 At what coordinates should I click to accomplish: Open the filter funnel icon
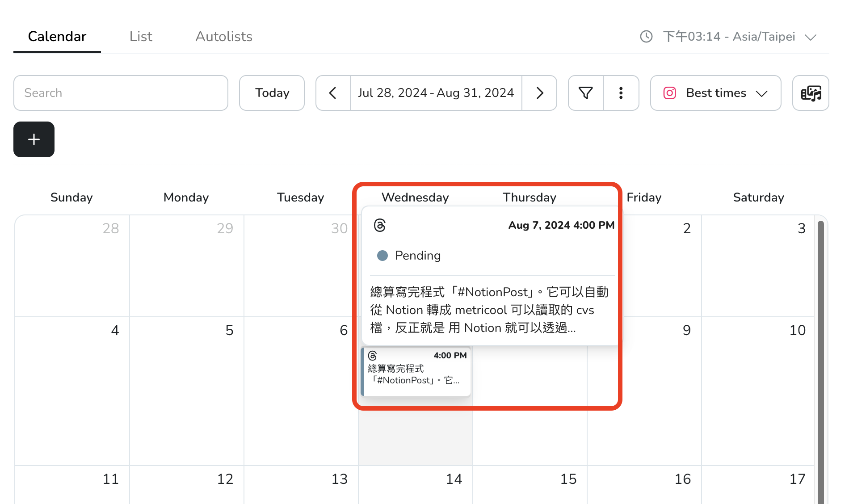pos(585,93)
